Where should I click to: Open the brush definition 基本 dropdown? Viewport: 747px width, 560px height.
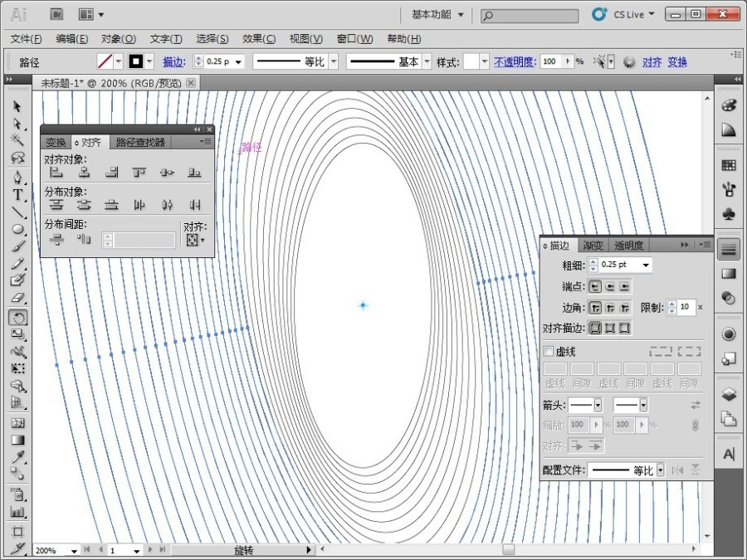427,61
